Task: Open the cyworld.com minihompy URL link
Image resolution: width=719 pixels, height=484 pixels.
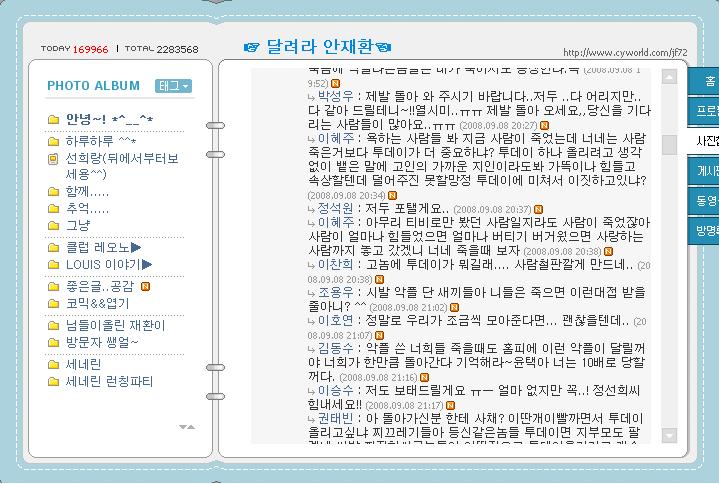Action: click(625, 51)
